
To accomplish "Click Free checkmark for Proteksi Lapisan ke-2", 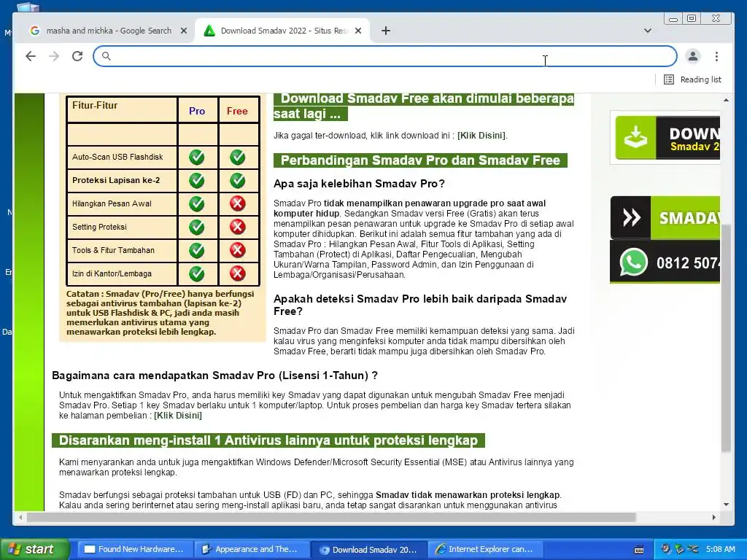I will coord(237,181).
